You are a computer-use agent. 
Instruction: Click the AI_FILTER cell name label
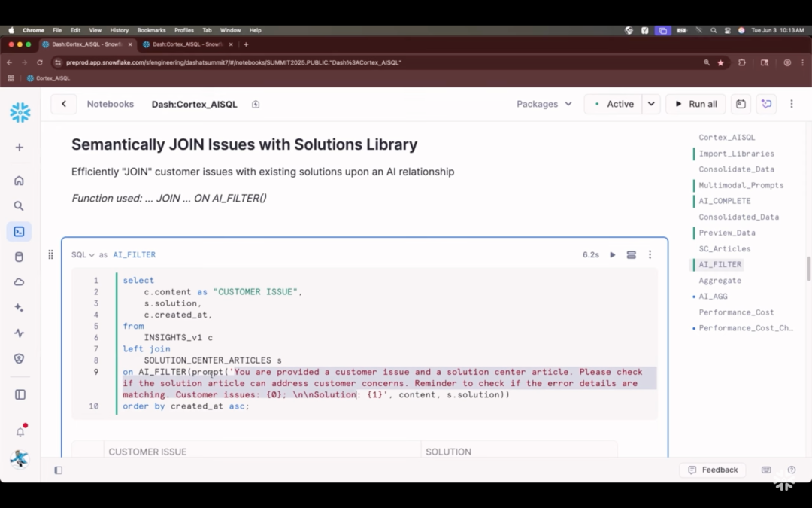click(134, 254)
